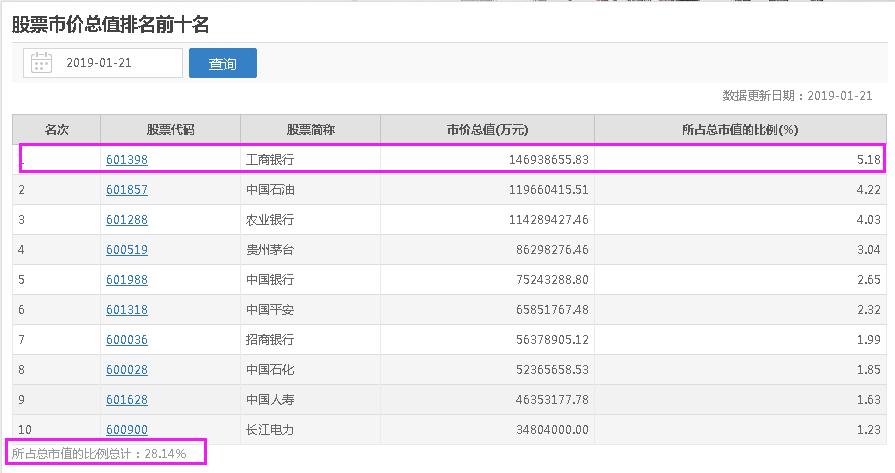Open stock code link 601628
Viewport: 895px width, 473px height.
click(x=127, y=400)
